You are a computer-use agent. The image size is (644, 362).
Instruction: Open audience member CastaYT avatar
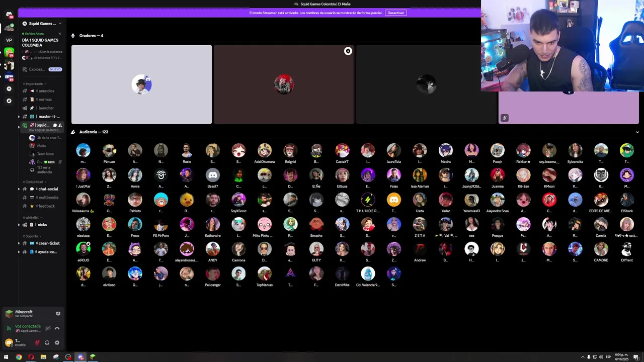(342, 151)
